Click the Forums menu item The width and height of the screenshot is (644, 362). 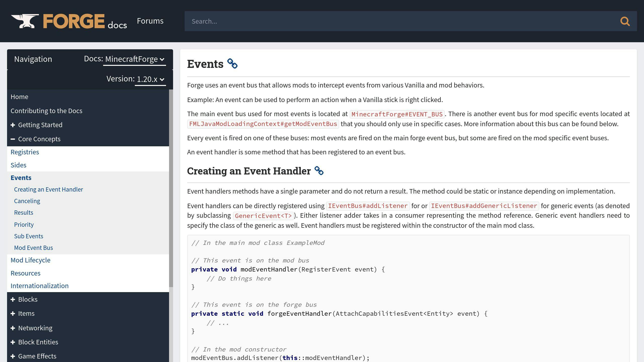pyautogui.click(x=150, y=21)
